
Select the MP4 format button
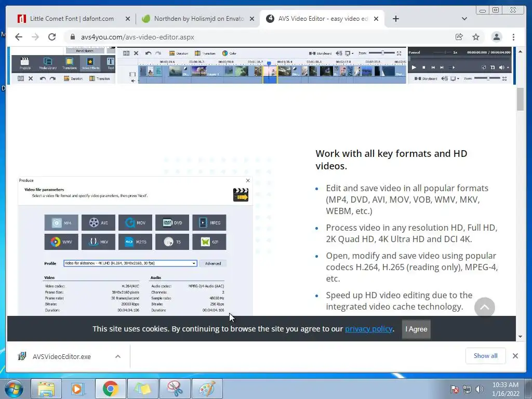(61, 223)
